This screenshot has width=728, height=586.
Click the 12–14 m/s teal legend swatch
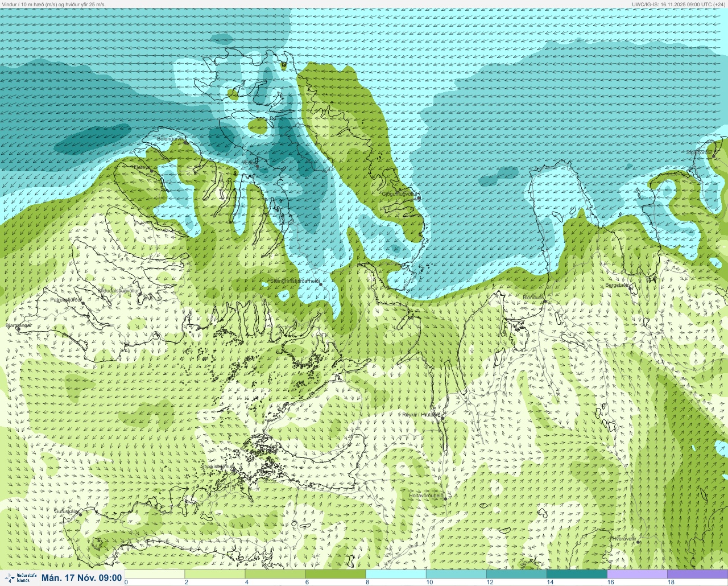516,574
